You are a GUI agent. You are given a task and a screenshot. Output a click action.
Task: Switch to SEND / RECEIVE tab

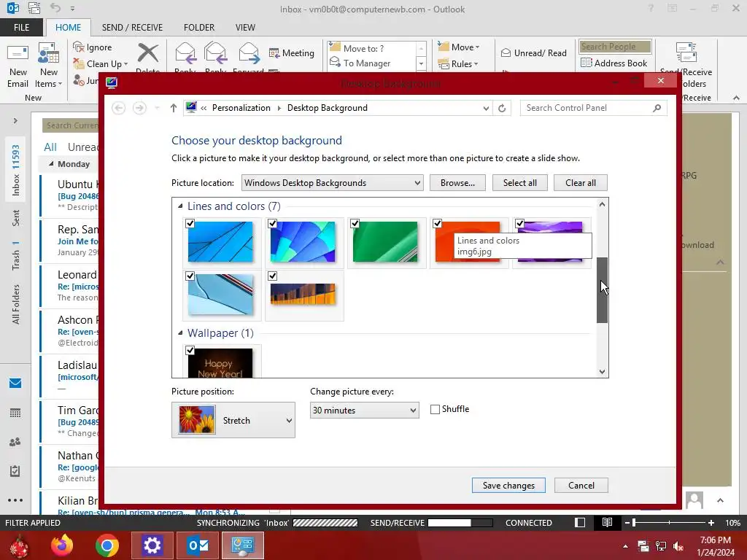click(132, 27)
